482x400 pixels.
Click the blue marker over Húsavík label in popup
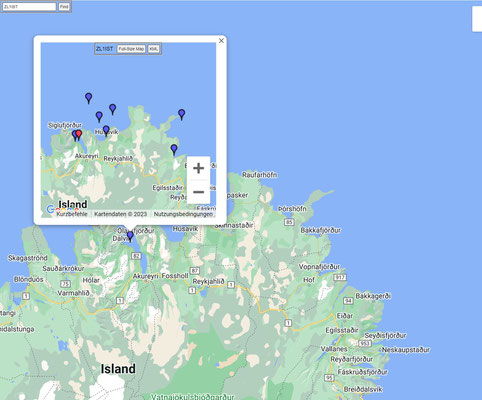tap(106, 131)
